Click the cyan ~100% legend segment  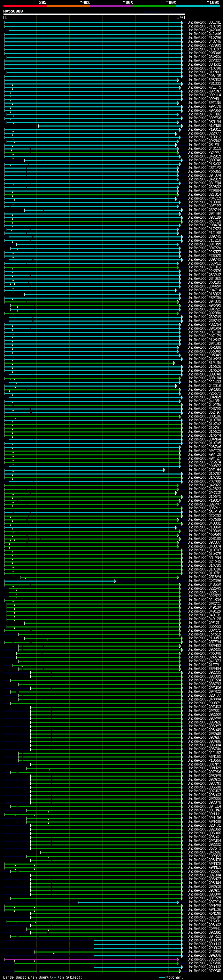198,6
